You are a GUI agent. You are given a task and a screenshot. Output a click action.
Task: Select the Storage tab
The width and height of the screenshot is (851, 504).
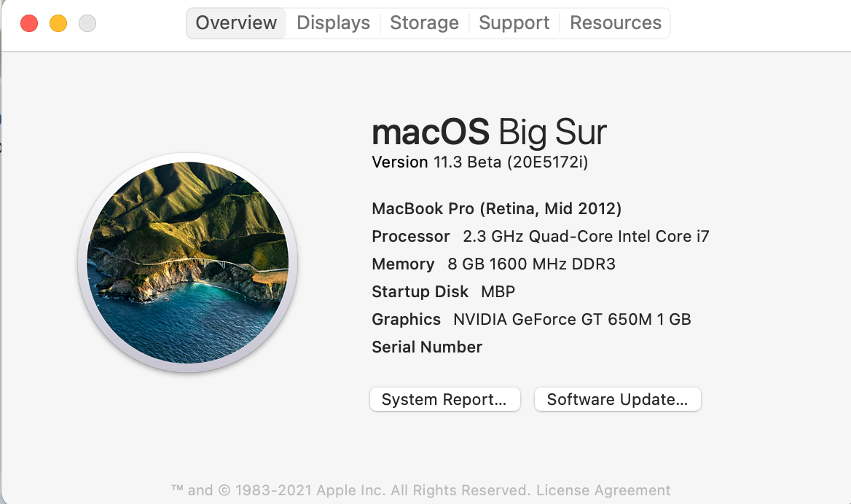tap(425, 23)
